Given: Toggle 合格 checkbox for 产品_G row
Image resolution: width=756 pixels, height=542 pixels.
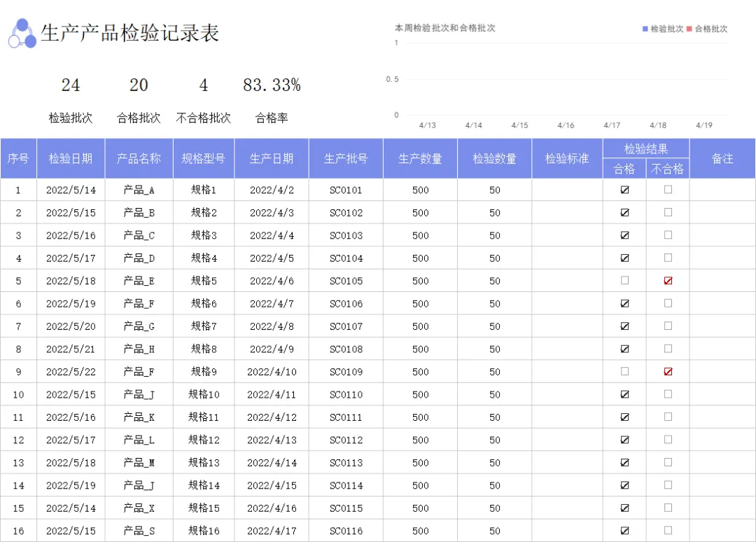Looking at the screenshot, I should (624, 326).
